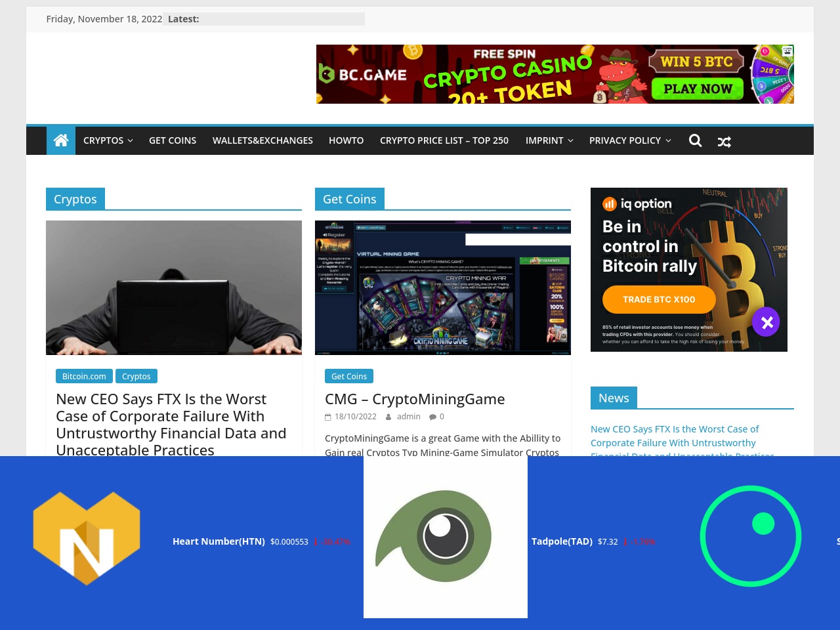
Task: Click the Tadpole TAD coin logo
Action: [x=446, y=537]
